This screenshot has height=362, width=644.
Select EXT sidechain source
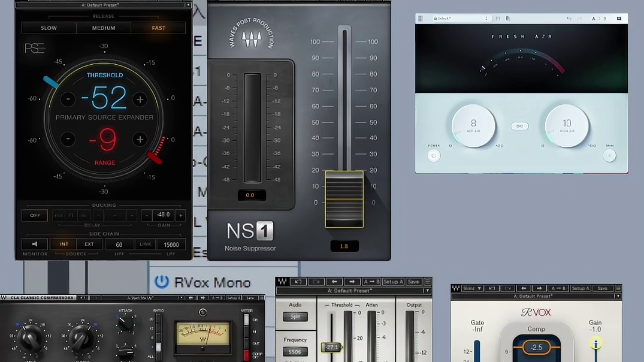click(x=89, y=245)
